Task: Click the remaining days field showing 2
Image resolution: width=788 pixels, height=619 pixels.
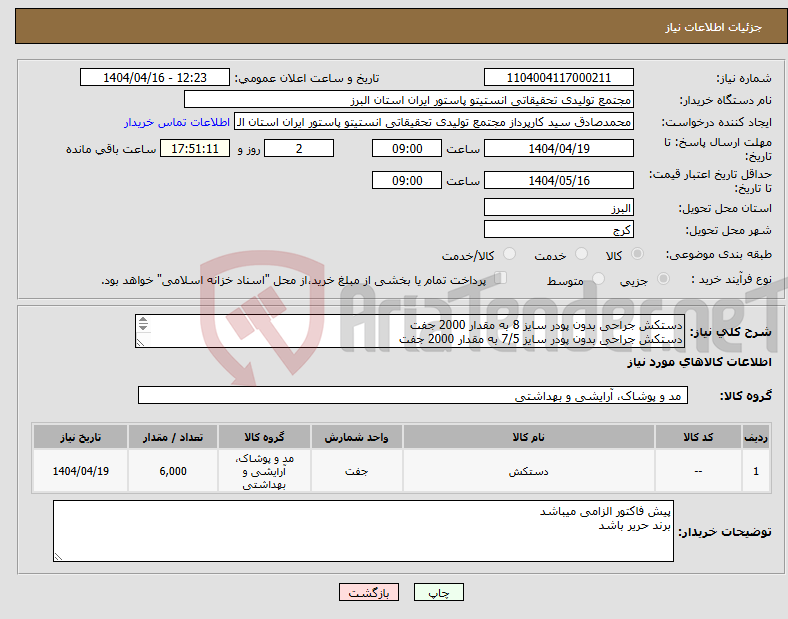Action: (299, 148)
